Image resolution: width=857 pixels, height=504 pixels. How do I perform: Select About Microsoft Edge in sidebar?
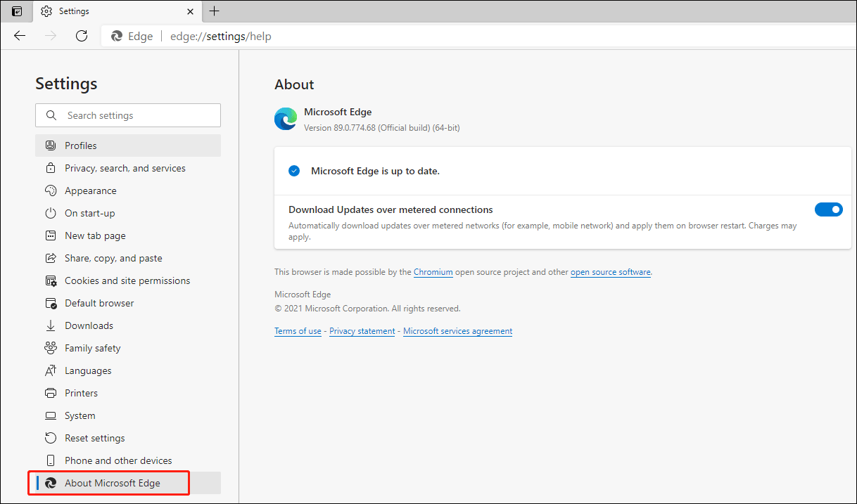(x=111, y=483)
